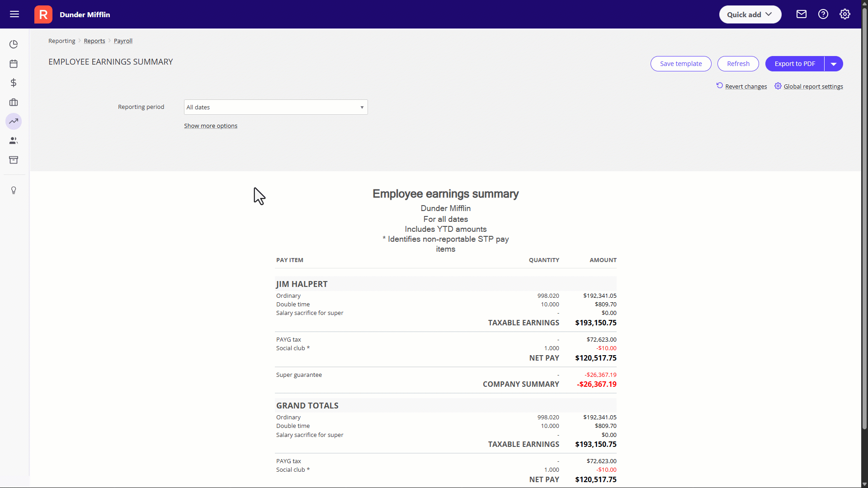Image resolution: width=868 pixels, height=488 pixels.
Task: Open the pie chart analytics icon in sidebar
Action: pyautogui.click(x=14, y=44)
